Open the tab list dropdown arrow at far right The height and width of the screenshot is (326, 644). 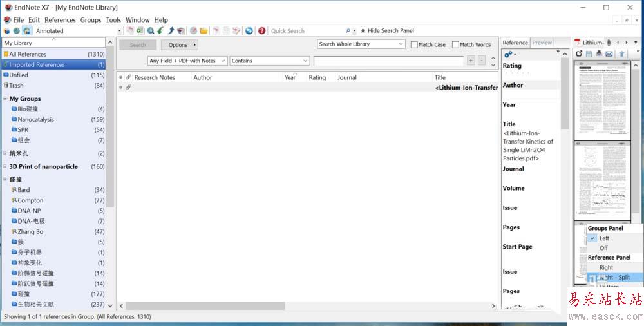pyautogui.click(x=636, y=43)
